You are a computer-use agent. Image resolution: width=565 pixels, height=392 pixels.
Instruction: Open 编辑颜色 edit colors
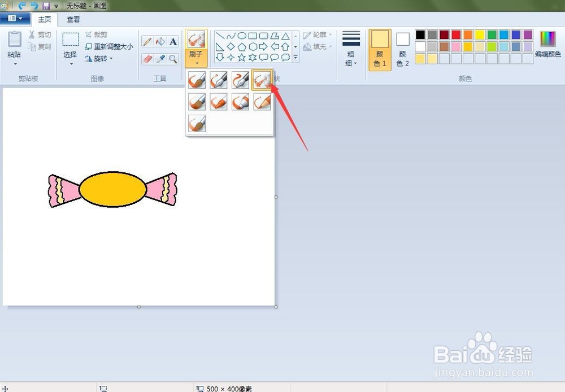[x=547, y=44]
